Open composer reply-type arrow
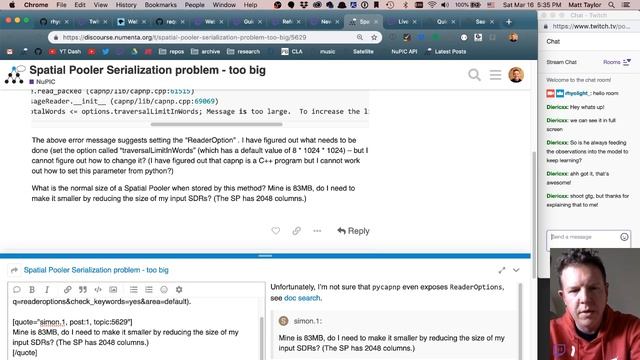This screenshot has width=640, height=360. tap(14, 270)
